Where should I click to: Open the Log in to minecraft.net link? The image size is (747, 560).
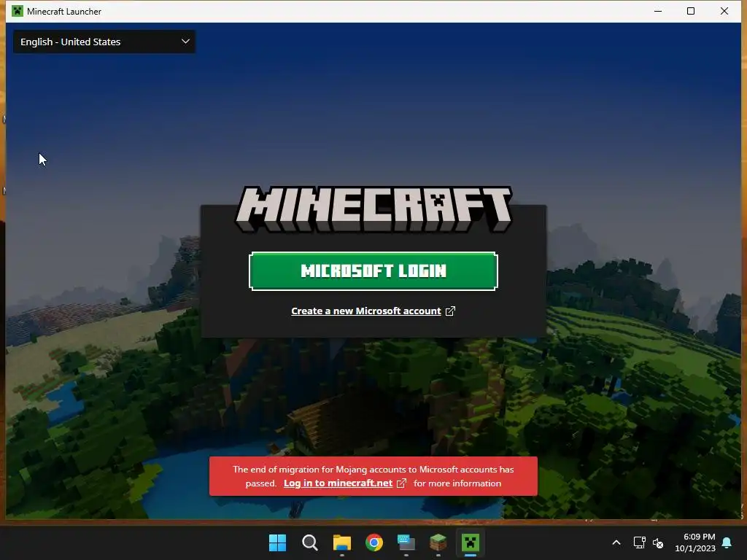click(x=338, y=483)
